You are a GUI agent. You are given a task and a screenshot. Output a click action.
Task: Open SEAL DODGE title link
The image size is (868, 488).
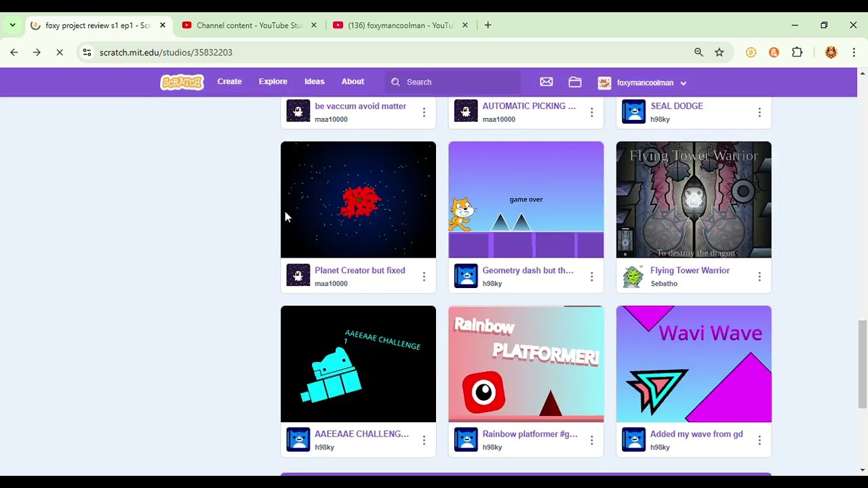(677, 106)
